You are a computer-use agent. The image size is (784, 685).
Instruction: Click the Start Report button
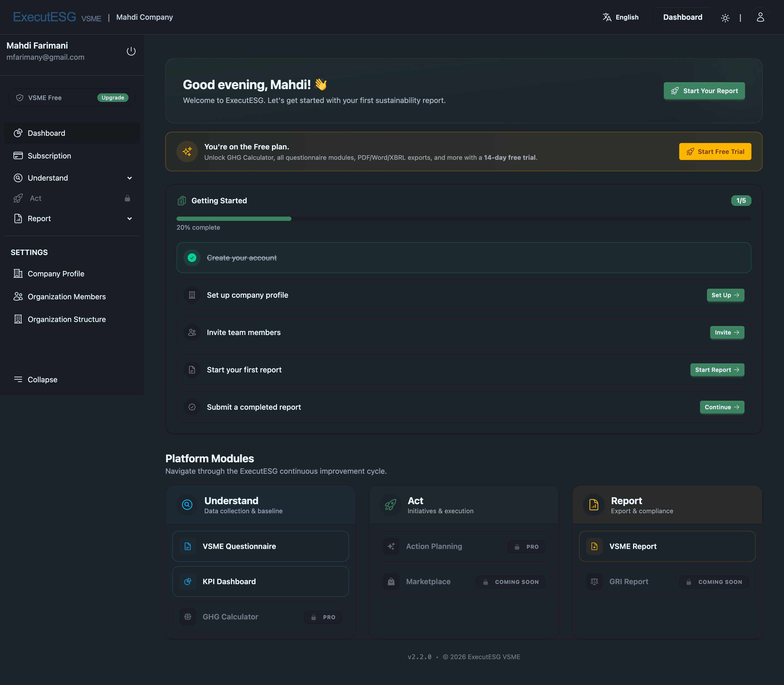coord(717,370)
